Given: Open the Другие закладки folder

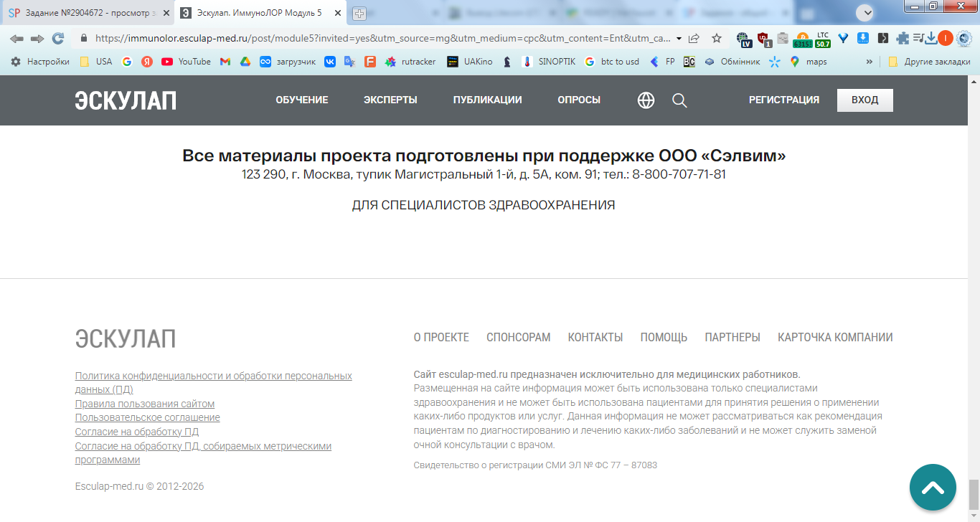Looking at the screenshot, I should [x=929, y=62].
